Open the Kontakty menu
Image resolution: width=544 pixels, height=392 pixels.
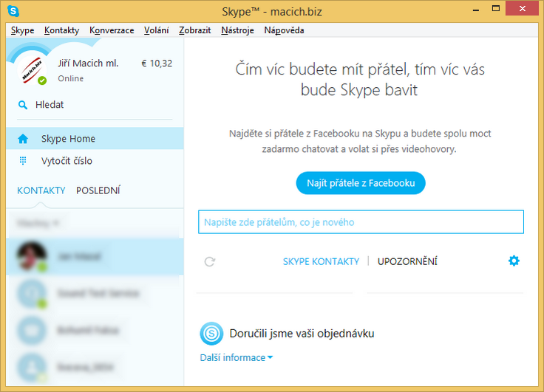tap(61, 30)
